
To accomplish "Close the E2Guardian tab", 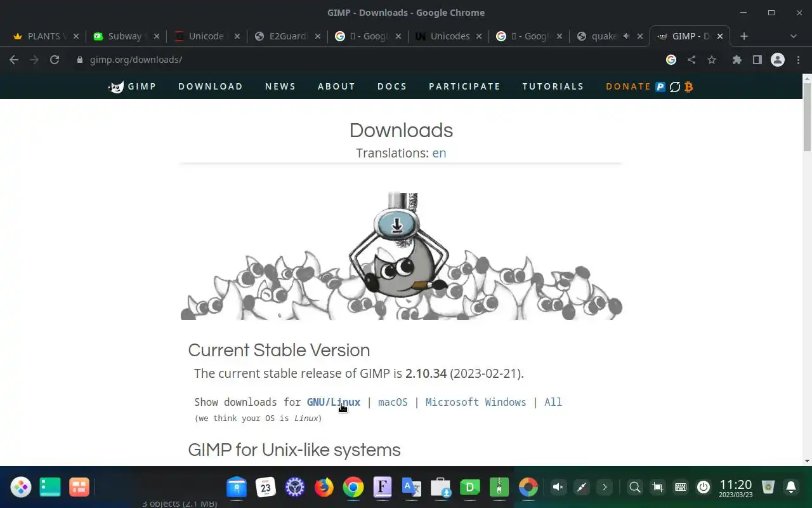I will tap(318, 36).
